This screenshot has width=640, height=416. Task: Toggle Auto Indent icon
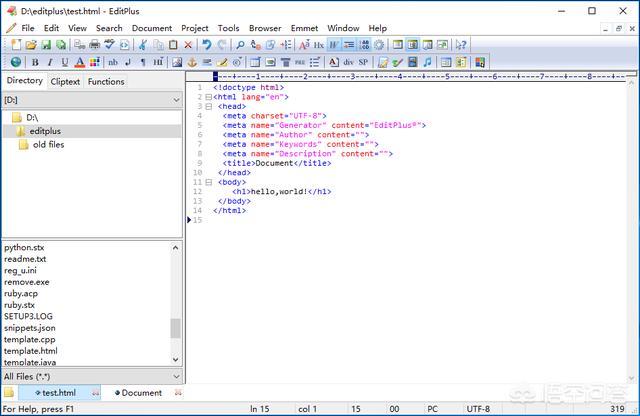(349, 44)
